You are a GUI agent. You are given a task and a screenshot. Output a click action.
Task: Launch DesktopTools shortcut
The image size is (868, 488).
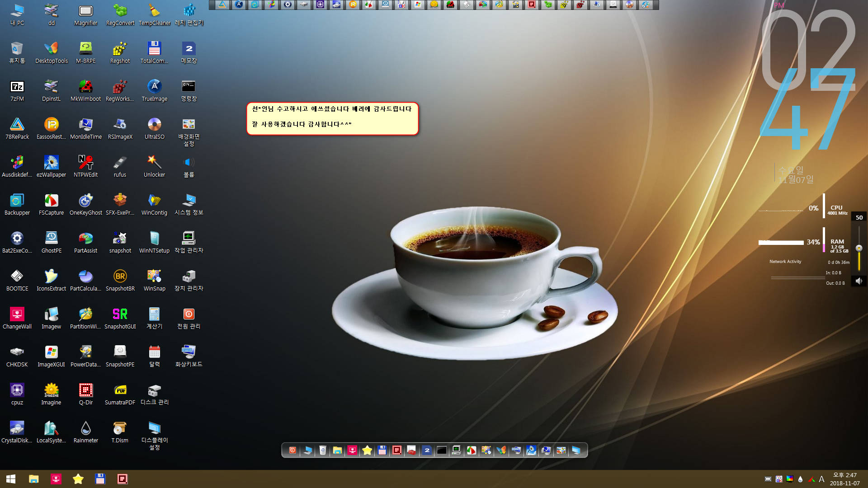52,52
